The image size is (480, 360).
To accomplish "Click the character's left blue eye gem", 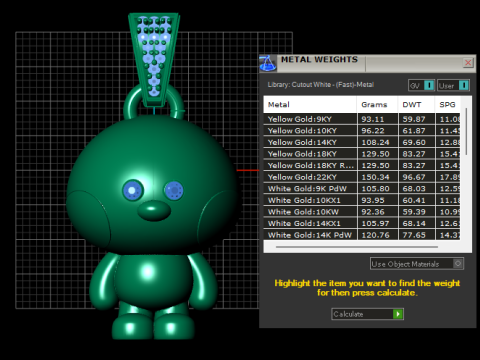I will (x=133, y=190).
